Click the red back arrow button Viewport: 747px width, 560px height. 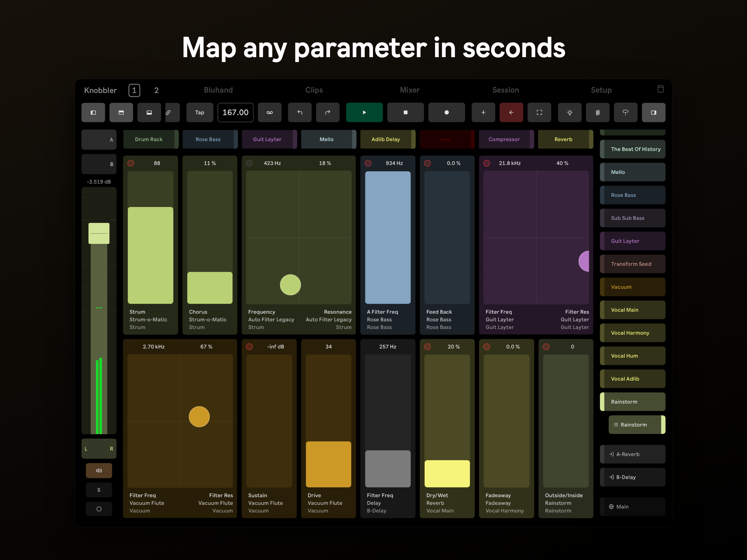pos(511,112)
